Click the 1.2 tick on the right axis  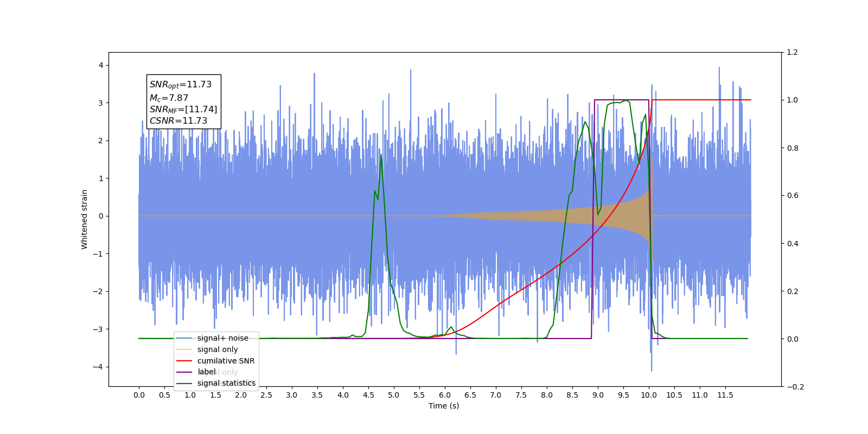click(x=793, y=52)
